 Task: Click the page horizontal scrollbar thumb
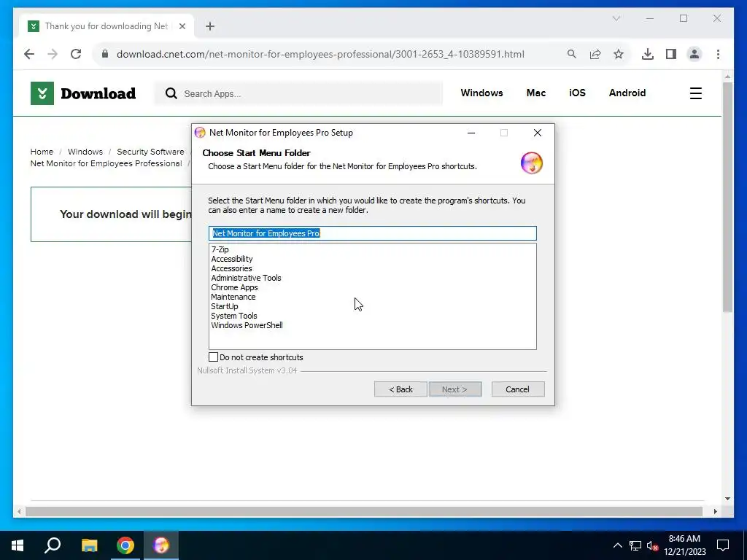[364, 511]
